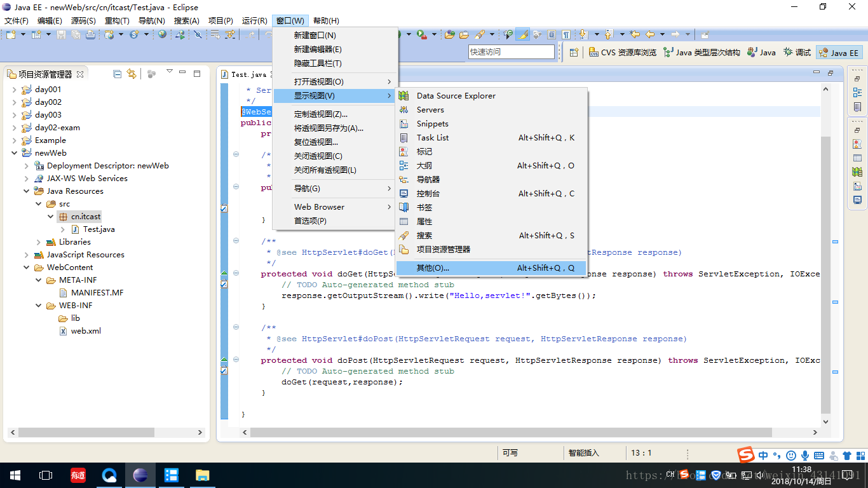Open the 属性 view from submenu
This screenshot has height=488, width=868.
click(x=492, y=222)
